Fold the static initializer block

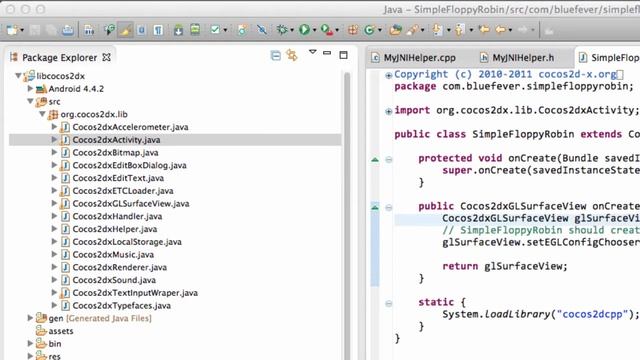point(389,303)
